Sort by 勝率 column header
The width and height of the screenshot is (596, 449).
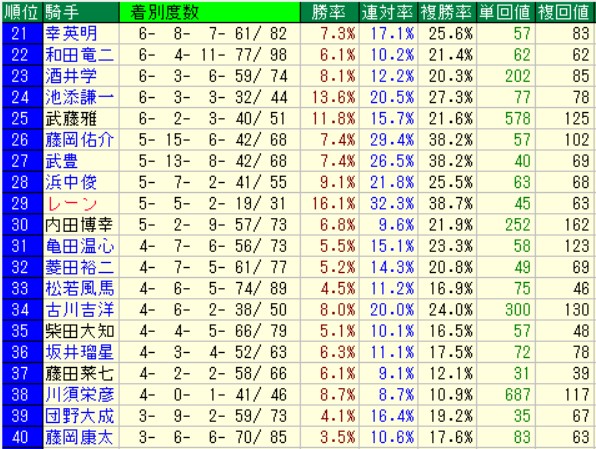click(330, 13)
